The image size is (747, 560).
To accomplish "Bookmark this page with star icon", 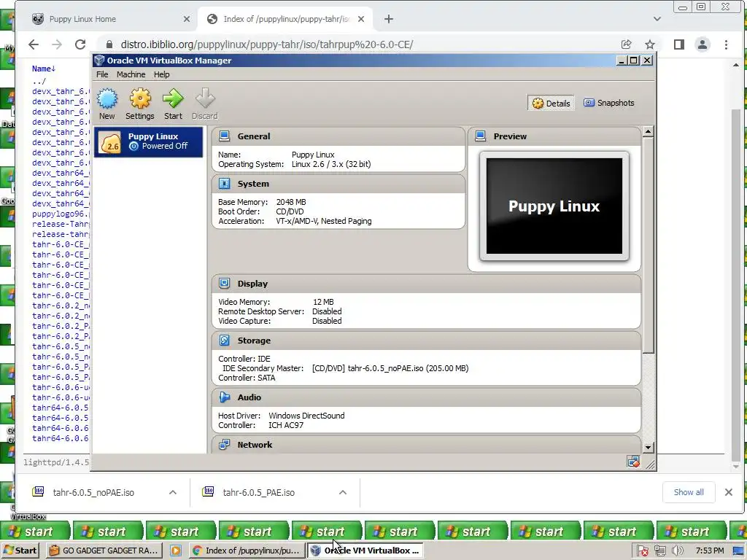I will click(650, 44).
